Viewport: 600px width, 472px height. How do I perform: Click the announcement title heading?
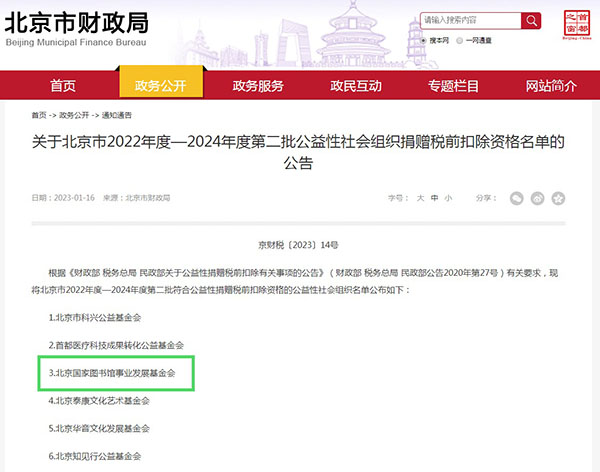point(298,152)
